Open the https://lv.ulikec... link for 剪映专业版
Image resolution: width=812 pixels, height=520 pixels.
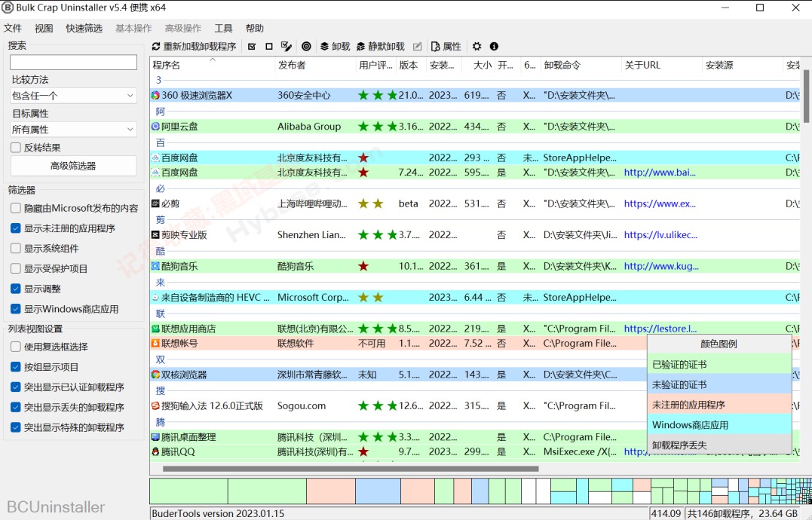(660, 235)
